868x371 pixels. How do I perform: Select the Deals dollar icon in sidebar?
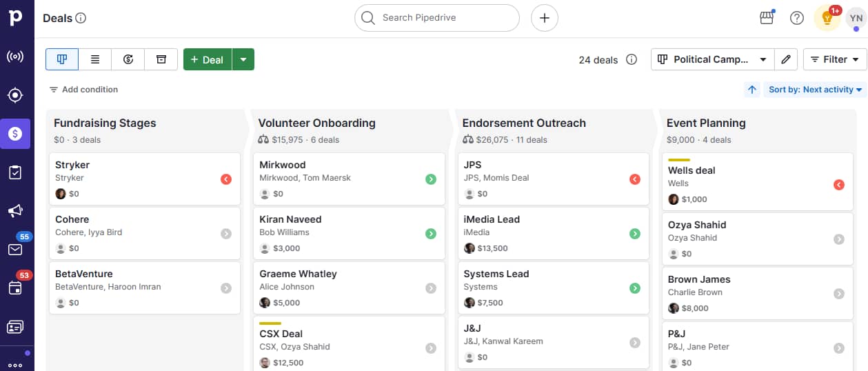15,134
